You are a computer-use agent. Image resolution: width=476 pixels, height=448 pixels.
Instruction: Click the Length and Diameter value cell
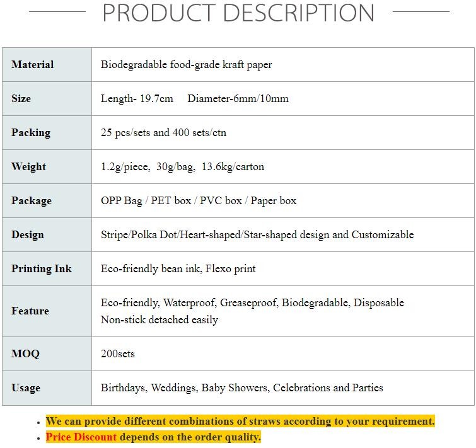194,98
